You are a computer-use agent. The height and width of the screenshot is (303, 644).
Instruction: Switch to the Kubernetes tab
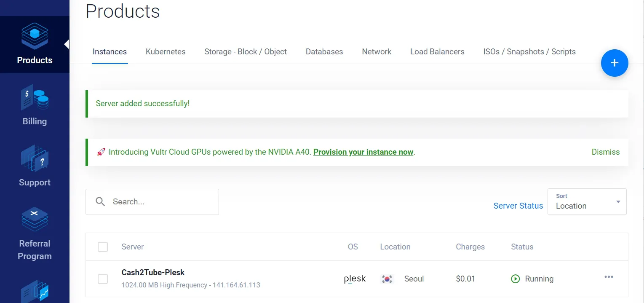[166, 52]
